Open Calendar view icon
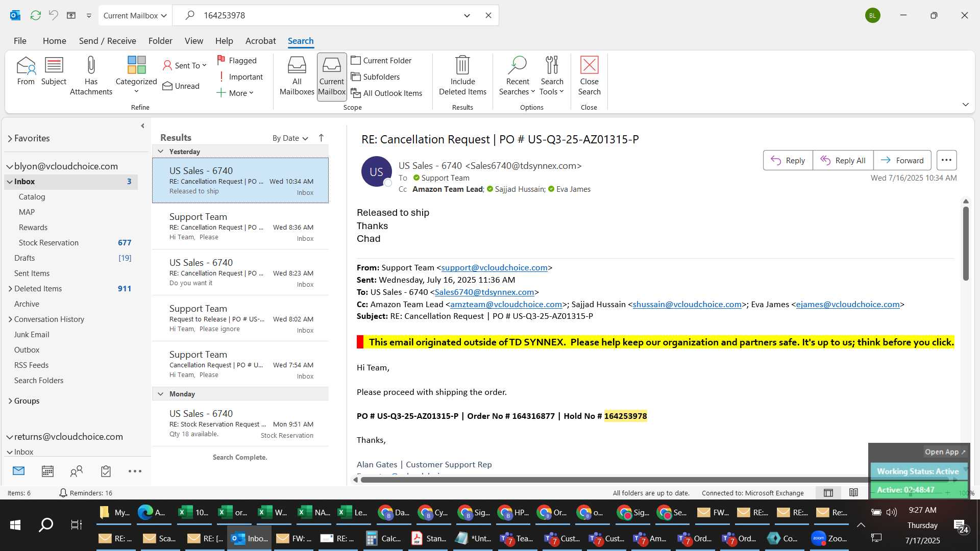Viewport: 980px width, 551px height. tap(47, 471)
